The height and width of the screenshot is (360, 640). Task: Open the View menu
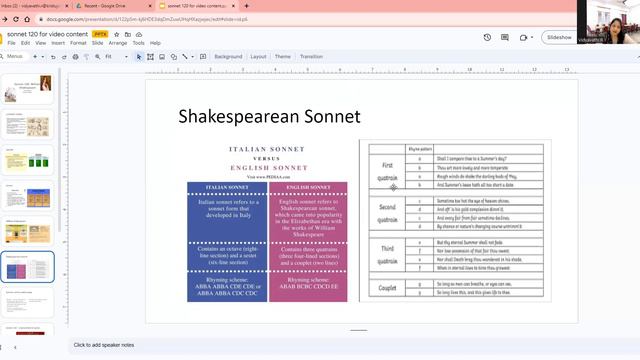40,43
